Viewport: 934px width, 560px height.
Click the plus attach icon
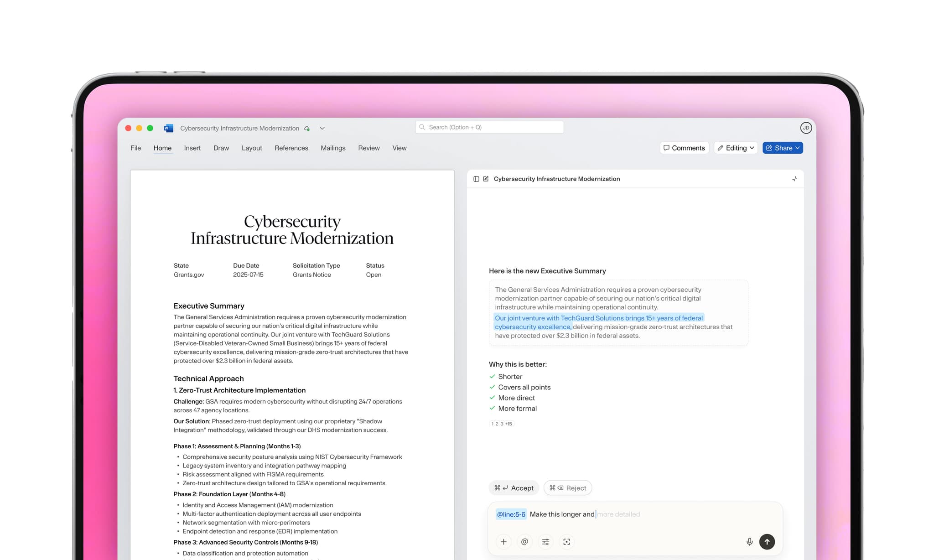503,542
